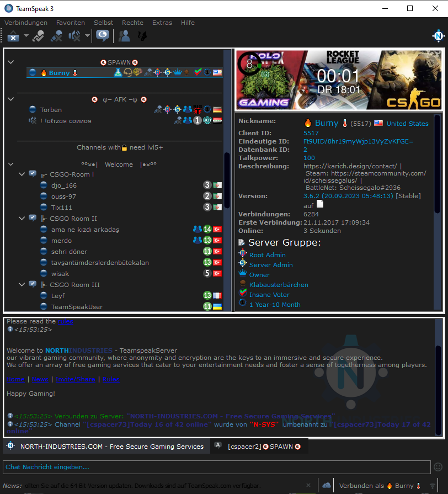Toggle microphone mute in the toolbar
The width and height of the screenshot is (448, 494).
(56, 36)
